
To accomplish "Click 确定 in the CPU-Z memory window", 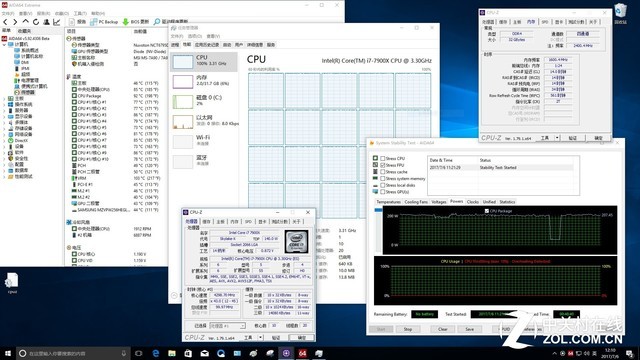I will click(598, 138).
